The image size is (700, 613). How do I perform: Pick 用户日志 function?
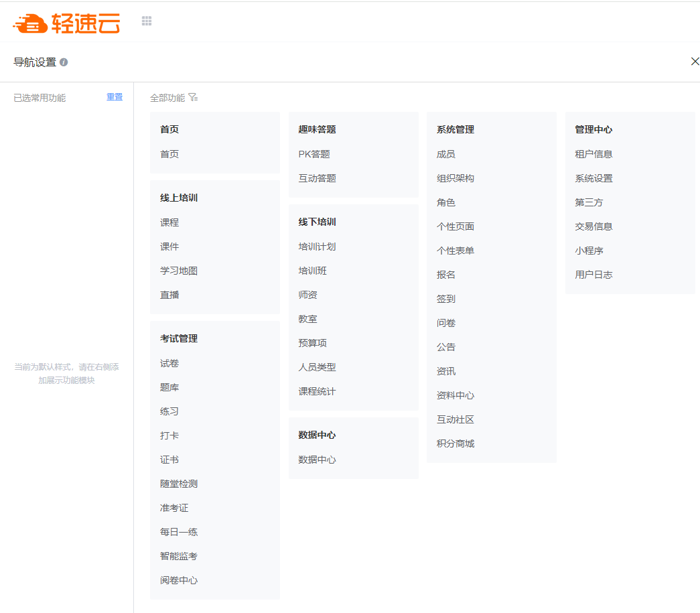[x=593, y=275]
